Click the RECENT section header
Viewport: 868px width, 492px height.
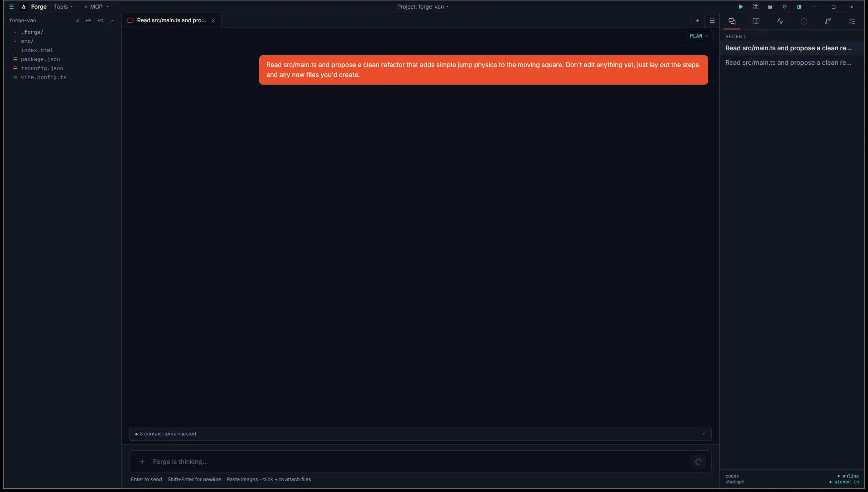click(x=735, y=36)
